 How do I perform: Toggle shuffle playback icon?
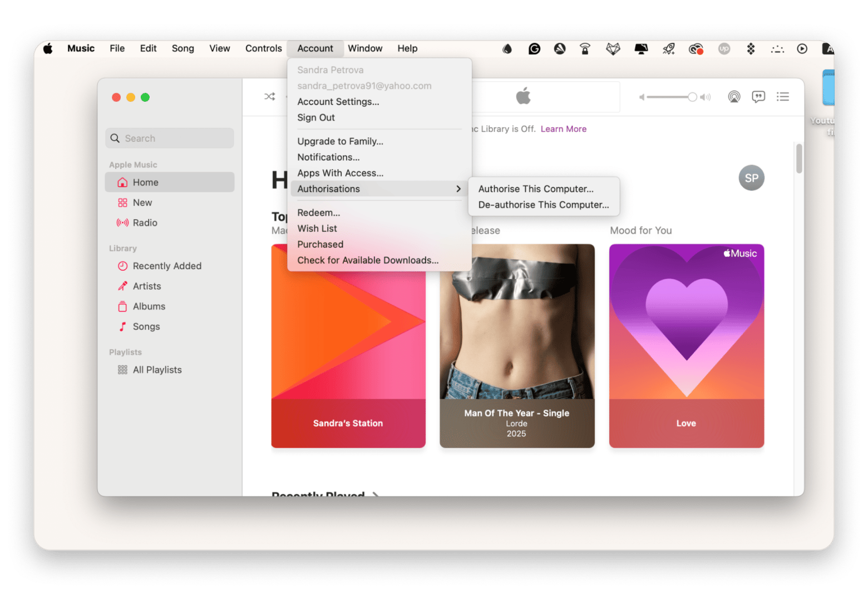click(x=270, y=97)
